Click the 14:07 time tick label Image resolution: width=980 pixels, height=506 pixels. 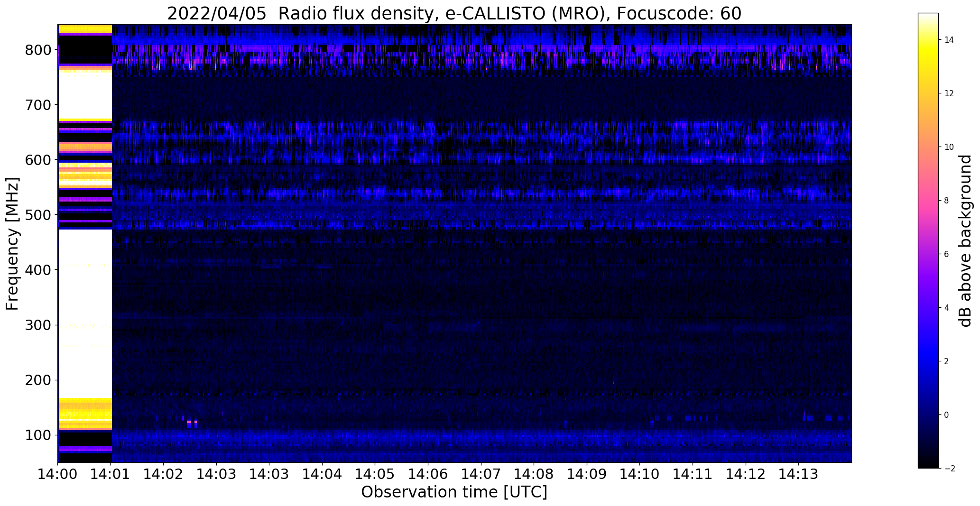[x=481, y=474]
